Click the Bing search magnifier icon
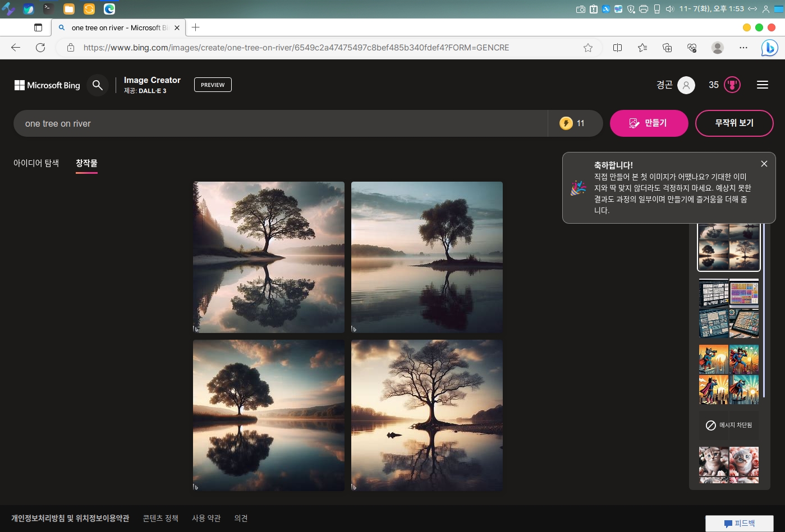 (x=98, y=85)
